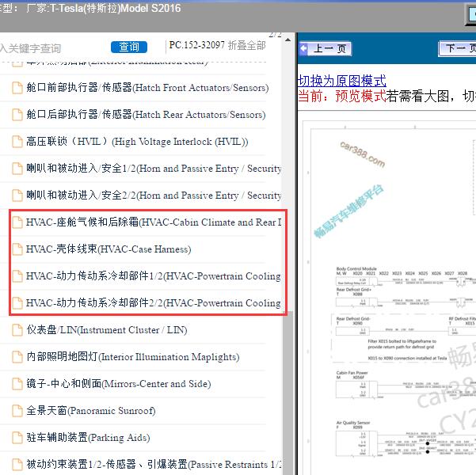
Task: Open 仪表盘/LIN Instrument Cluster entry
Action: tap(107, 330)
